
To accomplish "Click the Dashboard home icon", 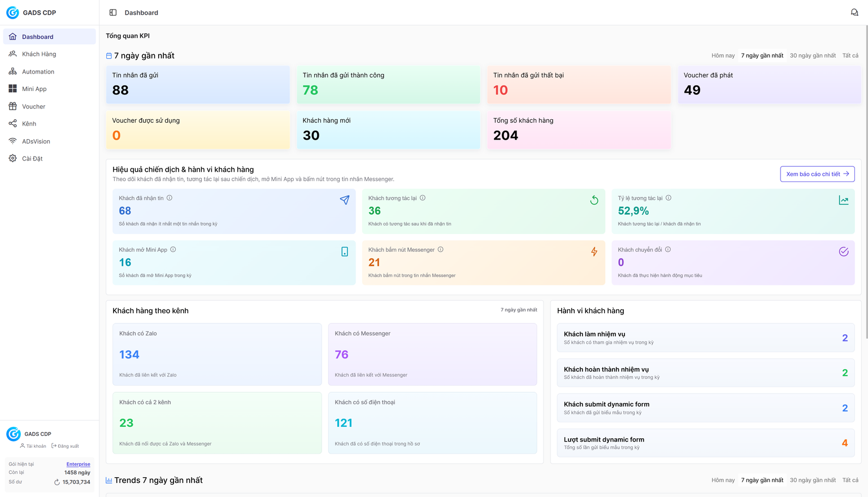I will pyautogui.click(x=12, y=37).
